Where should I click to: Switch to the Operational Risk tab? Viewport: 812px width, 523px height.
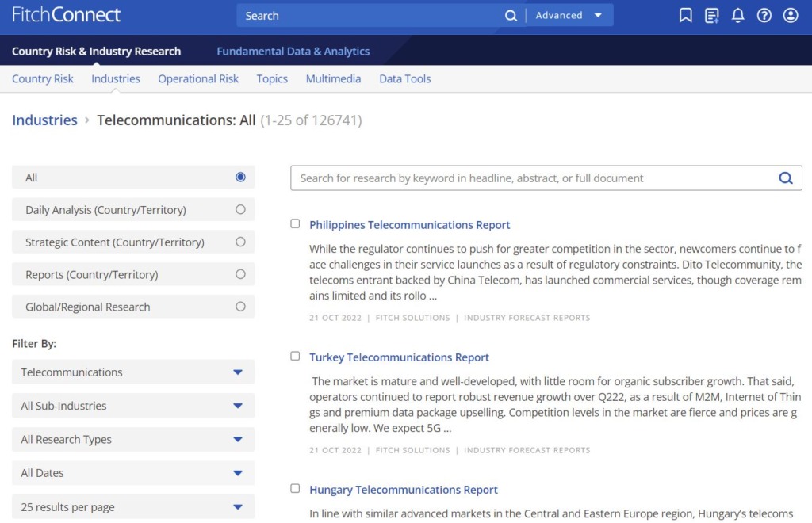198,78
